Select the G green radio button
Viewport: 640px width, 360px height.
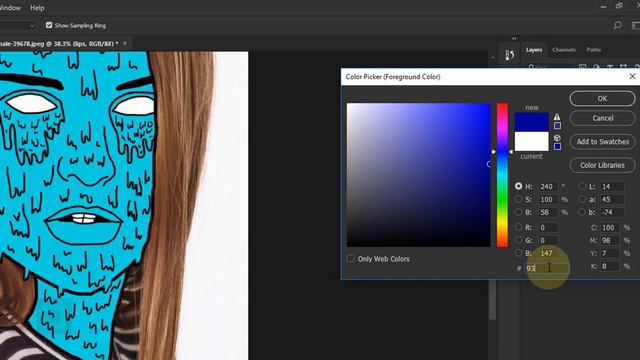click(518, 240)
